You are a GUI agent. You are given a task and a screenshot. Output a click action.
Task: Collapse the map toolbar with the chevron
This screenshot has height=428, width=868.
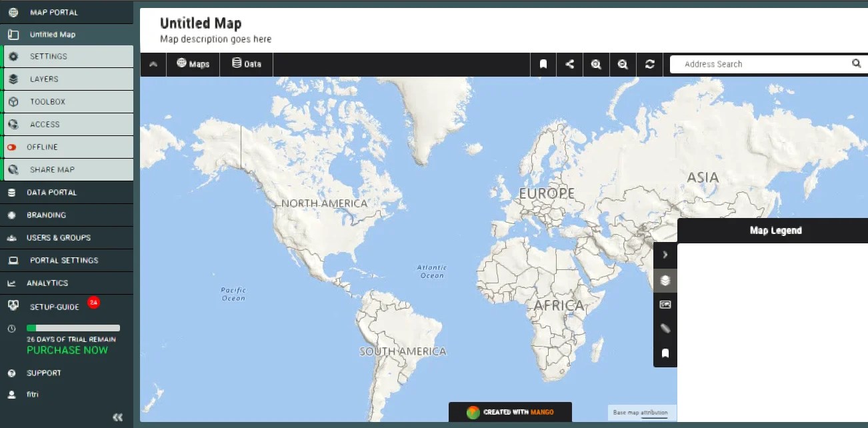pos(153,64)
